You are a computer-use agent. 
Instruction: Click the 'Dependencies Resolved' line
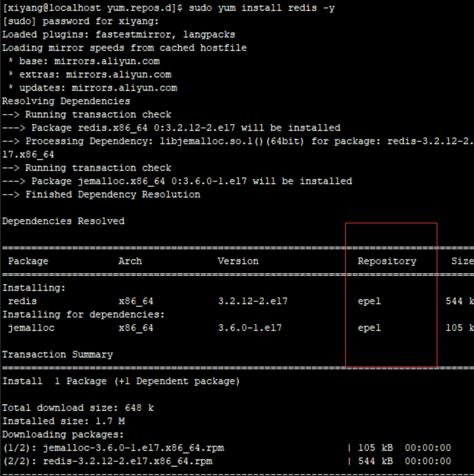[x=63, y=221]
